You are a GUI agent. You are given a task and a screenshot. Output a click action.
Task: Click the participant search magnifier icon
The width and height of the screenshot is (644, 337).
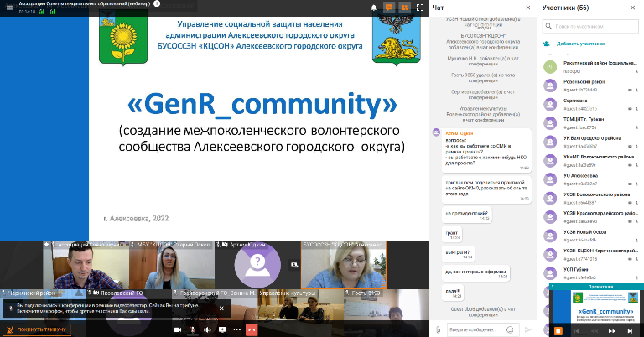(x=548, y=26)
